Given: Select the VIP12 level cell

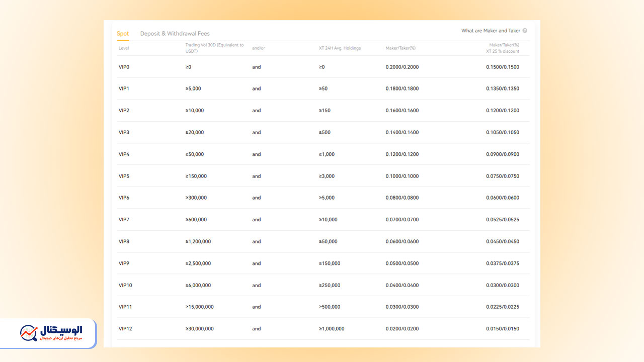Looking at the screenshot, I should 125,329.
